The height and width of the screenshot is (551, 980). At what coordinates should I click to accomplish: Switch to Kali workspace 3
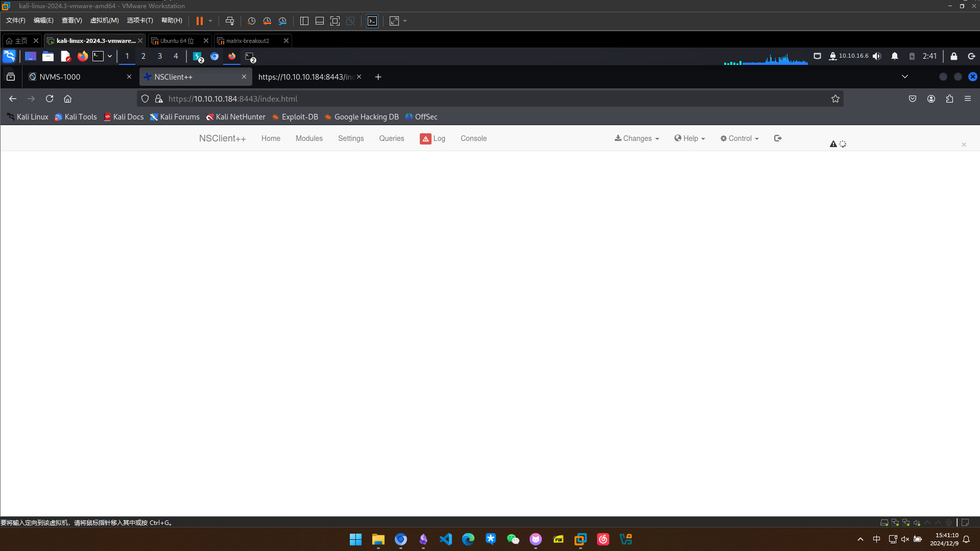pyautogui.click(x=160, y=56)
